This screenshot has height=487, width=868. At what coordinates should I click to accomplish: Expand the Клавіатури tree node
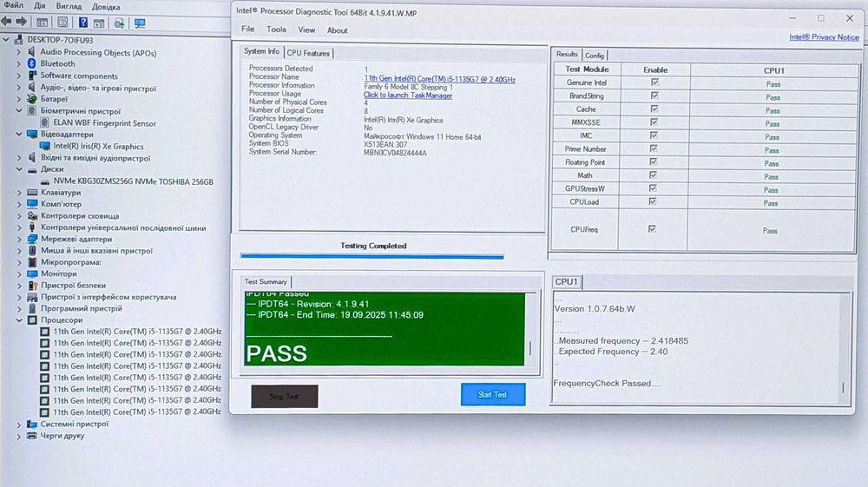tap(19, 193)
